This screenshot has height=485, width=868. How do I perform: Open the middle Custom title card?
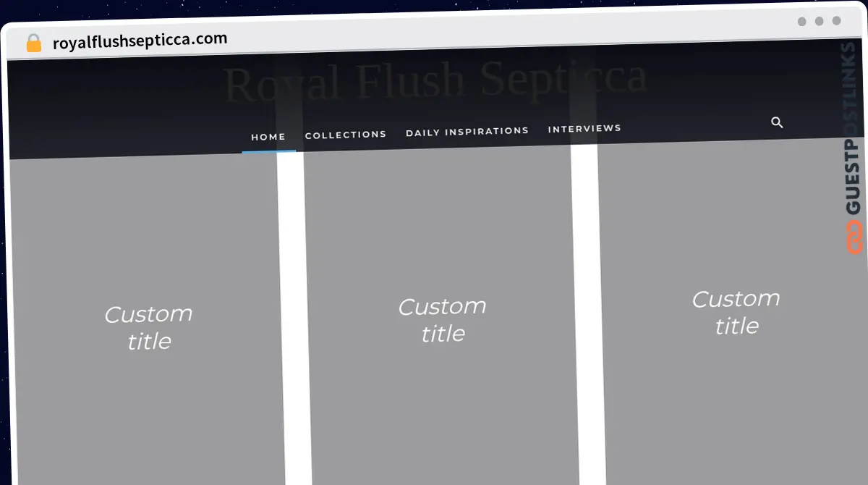point(442,316)
